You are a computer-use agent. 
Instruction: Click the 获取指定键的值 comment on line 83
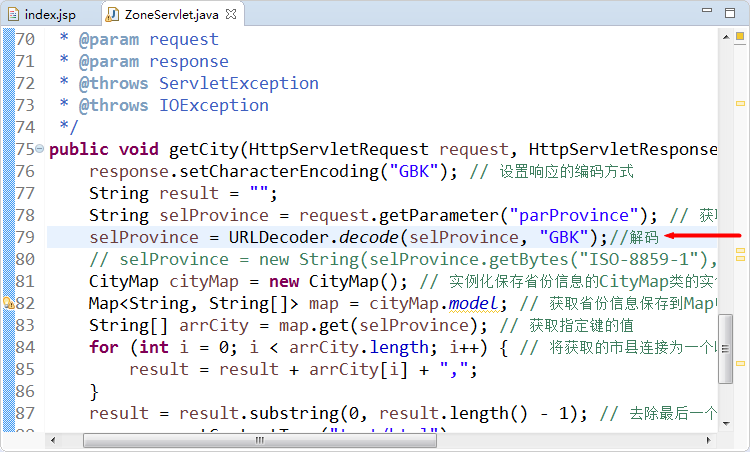[581, 326]
